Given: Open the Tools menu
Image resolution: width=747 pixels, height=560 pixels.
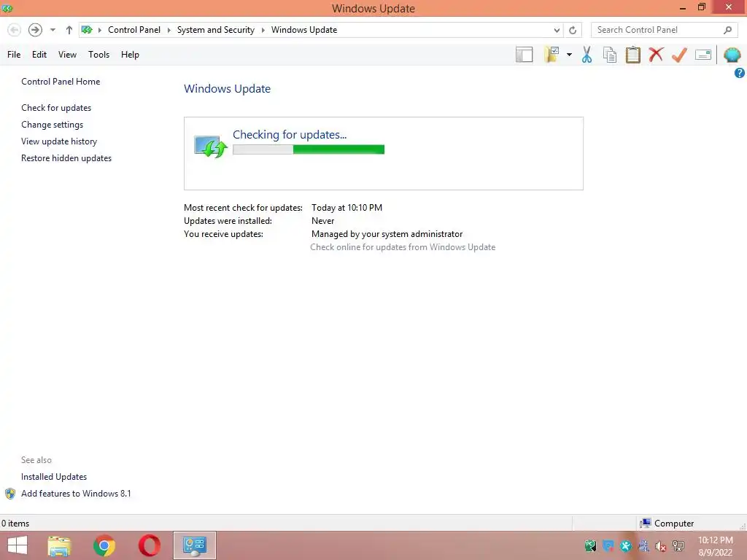Looking at the screenshot, I should (98, 55).
